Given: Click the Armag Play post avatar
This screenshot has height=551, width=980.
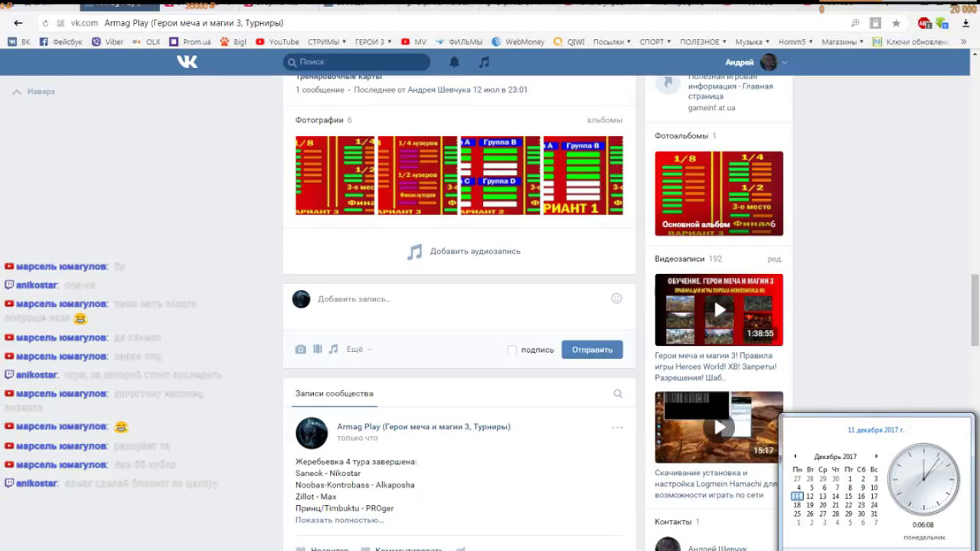Looking at the screenshot, I should [312, 433].
